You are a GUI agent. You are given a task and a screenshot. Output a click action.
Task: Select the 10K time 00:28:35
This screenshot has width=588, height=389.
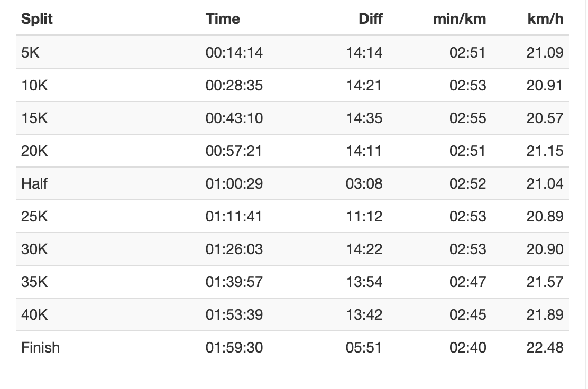234,85
